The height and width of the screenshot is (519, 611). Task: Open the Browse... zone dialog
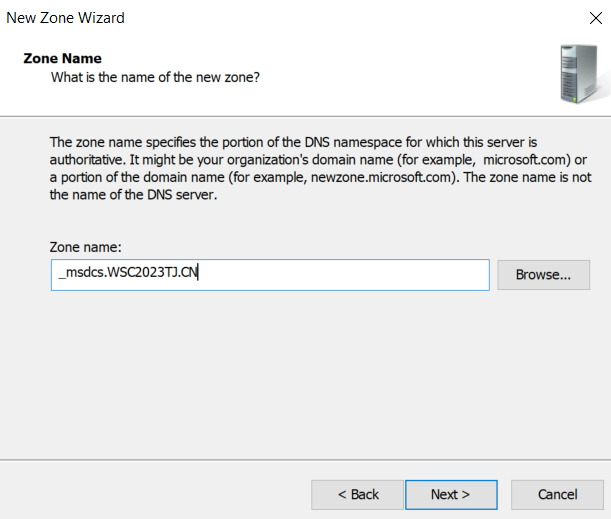(x=543, y=275)
